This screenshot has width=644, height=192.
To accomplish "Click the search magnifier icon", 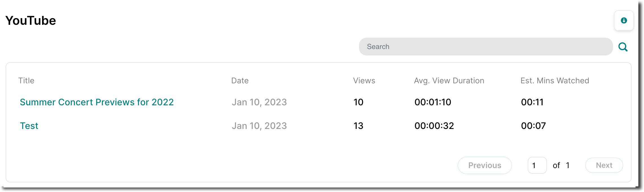I will [x=623, y=47].
